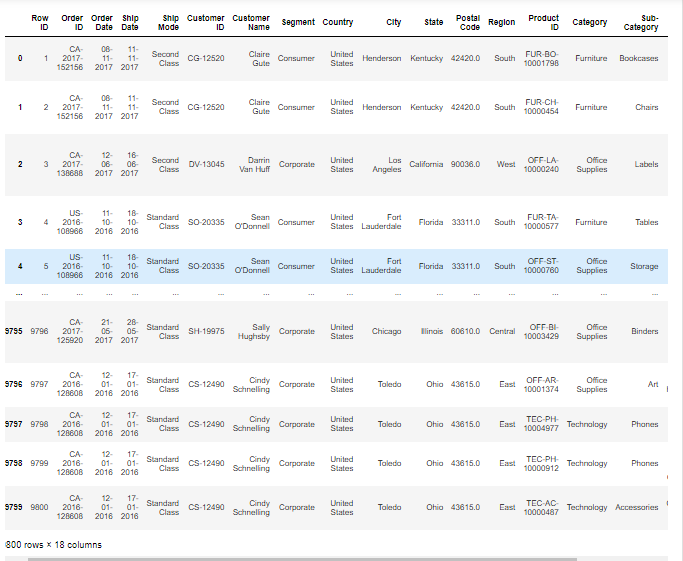Click the 'Sub-Category' column header
The image size is (683, 561).
pyautogui.click(x=641, y=23)
